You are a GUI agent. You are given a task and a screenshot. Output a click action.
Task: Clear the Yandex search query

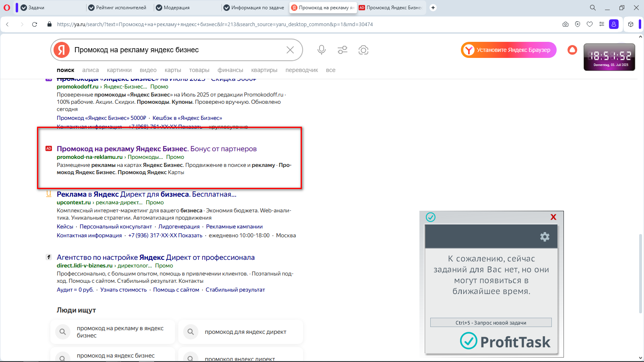[290, 50]
